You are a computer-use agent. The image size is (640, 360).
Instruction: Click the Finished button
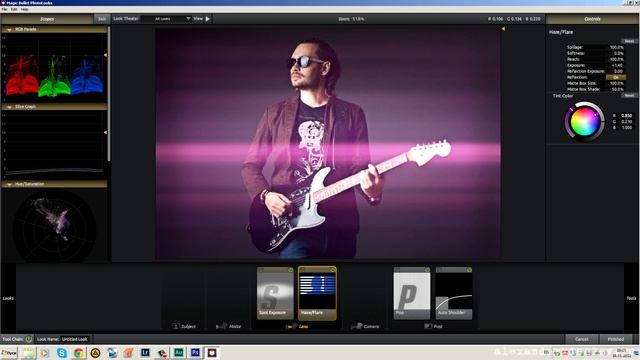(x=616, y=339)
